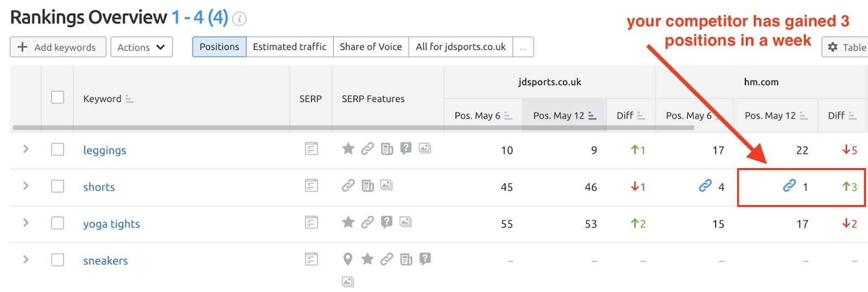Click reviews star icon in leggings row
Image resolution: width=868 pixels, height=292 pixels.
pos(348,148)
